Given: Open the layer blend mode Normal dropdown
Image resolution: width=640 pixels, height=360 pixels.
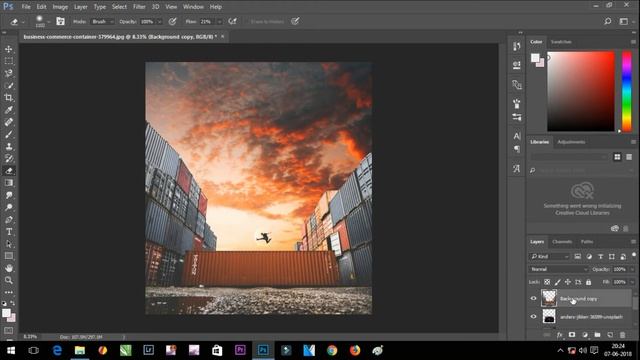Looking at the screenshot, I should (x=558, y=269).
